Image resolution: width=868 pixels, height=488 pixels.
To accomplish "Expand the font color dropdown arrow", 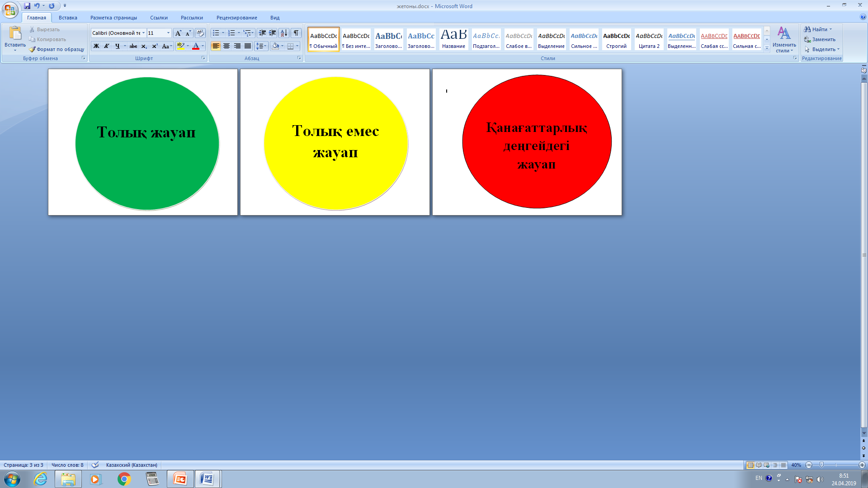I will pos(203,46).
